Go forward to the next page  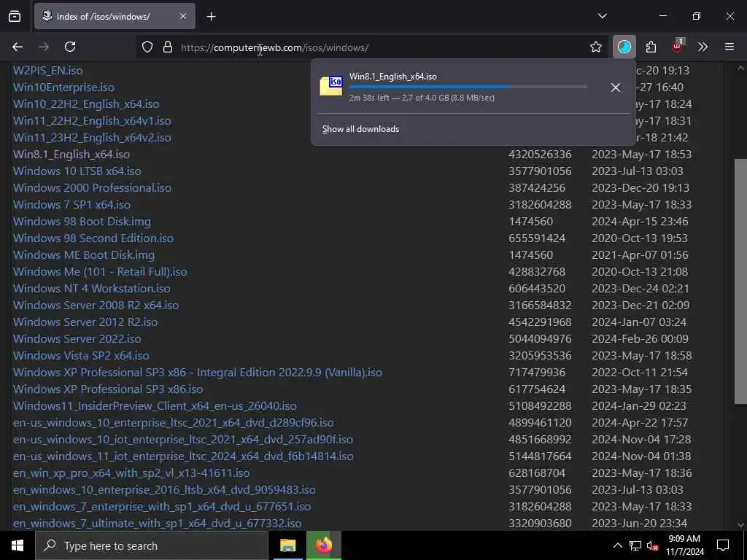(x=44, y=47)
